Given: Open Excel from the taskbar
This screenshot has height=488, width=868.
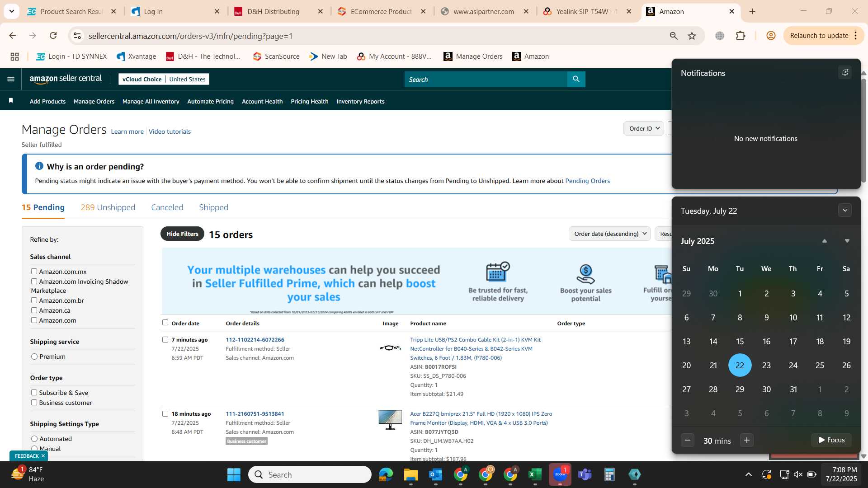Looking at the screenshot, I should coord(535,474).
